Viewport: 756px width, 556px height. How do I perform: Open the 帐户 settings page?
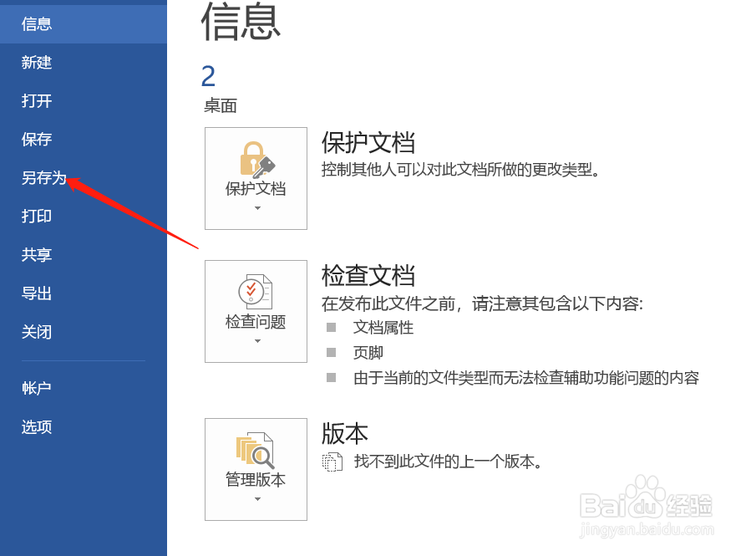pos(36,388)
